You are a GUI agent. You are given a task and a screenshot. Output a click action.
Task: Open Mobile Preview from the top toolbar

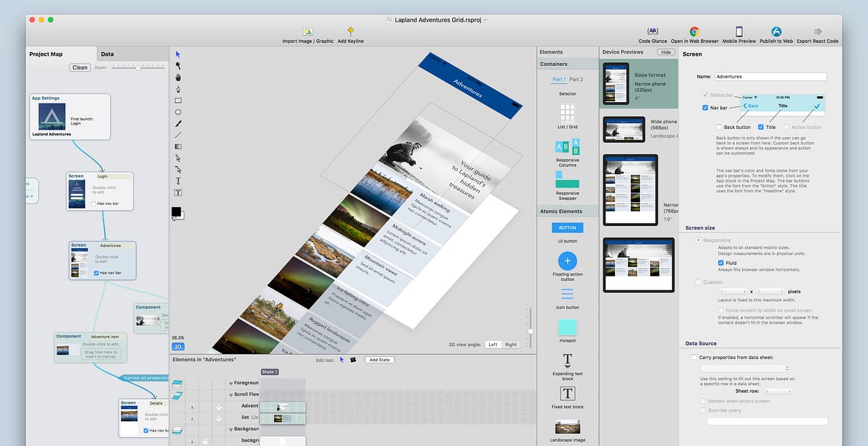(739, 33)
